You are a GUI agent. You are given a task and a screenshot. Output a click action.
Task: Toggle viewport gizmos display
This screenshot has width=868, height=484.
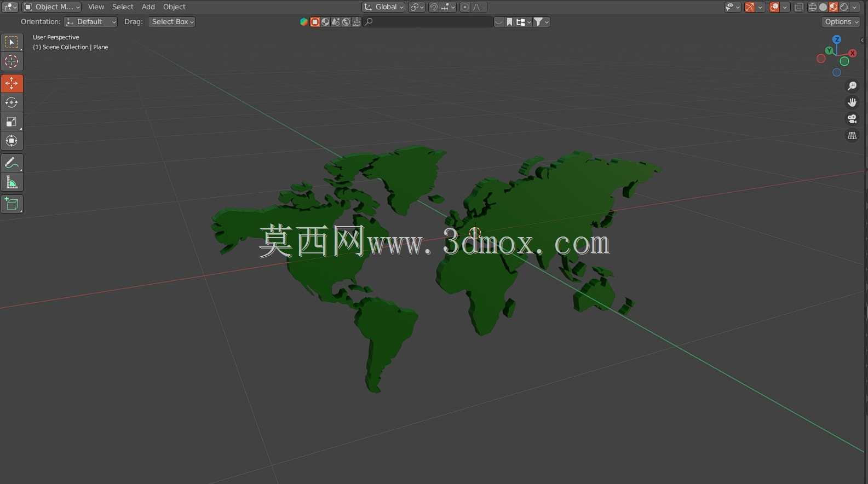[750, 7]
